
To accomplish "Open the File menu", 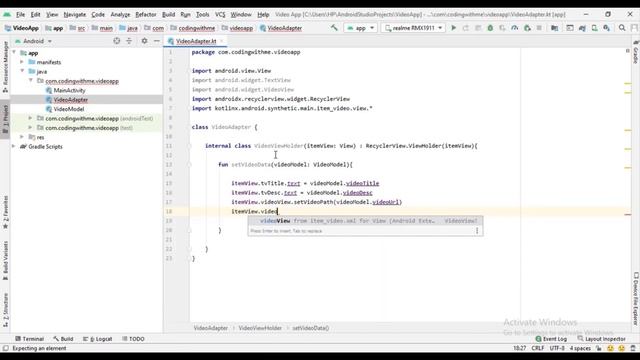I will click(20, 14).
